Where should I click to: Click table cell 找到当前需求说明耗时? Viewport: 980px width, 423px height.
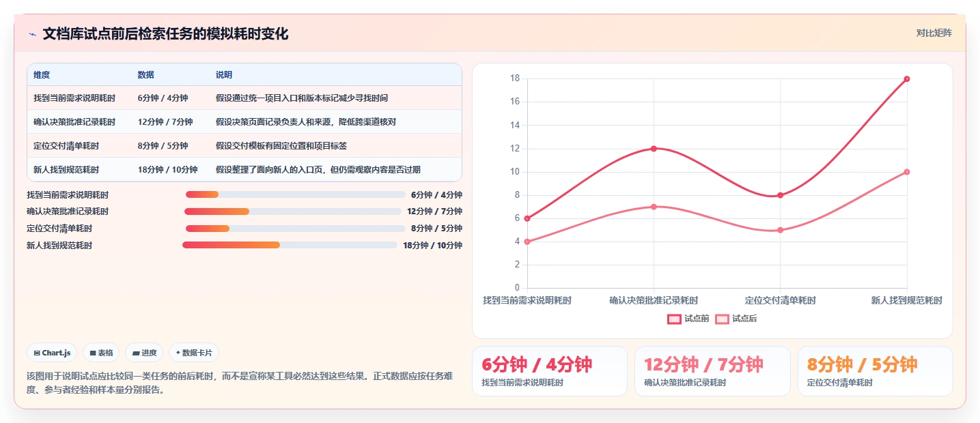point(74,98)
